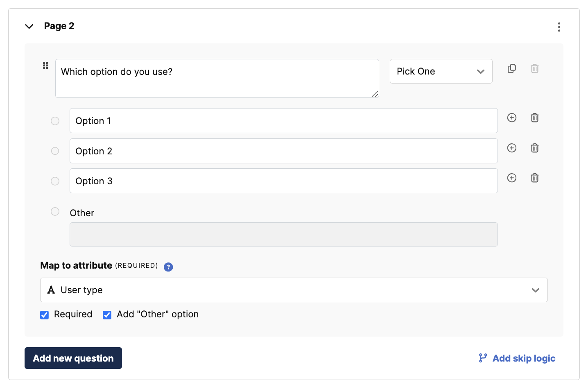Select the Option 1 radio button
The height and width of the screenshot is (389, 588).
[55, 121]
